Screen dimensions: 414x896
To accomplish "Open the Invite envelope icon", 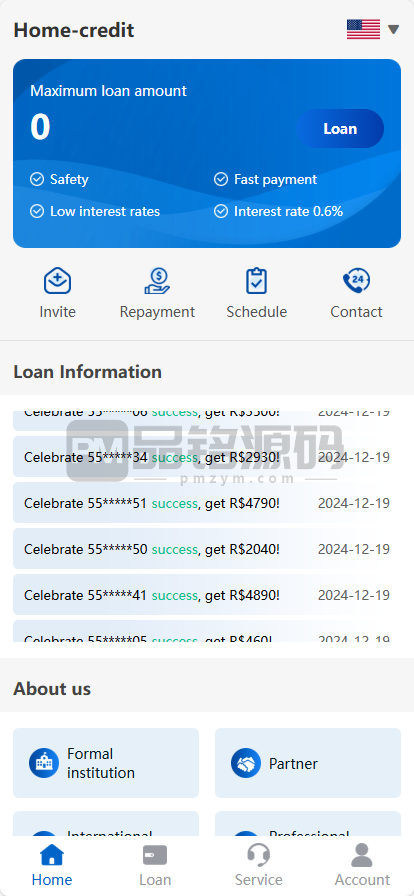I will 57,281.
